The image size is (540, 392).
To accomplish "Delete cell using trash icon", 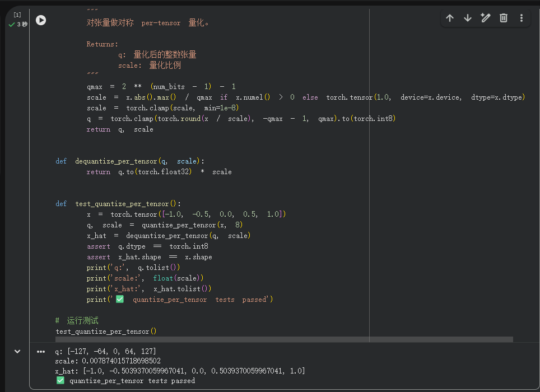I will pyautogui.click(x=504, y=18).
